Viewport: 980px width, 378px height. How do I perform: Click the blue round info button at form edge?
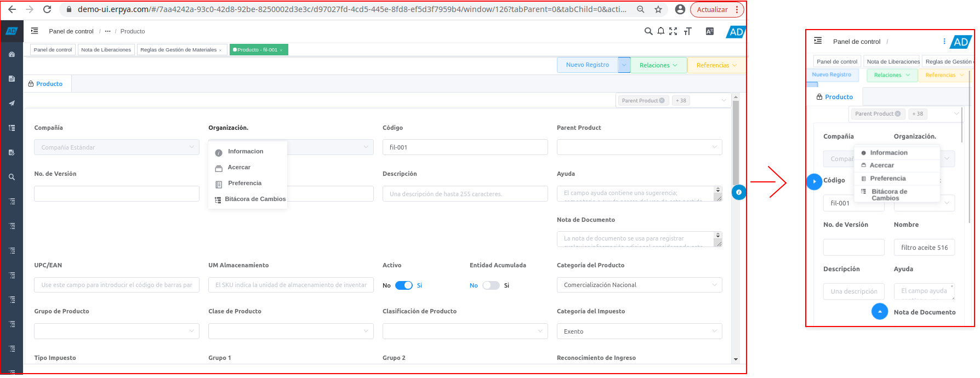(x=739, y=192)
